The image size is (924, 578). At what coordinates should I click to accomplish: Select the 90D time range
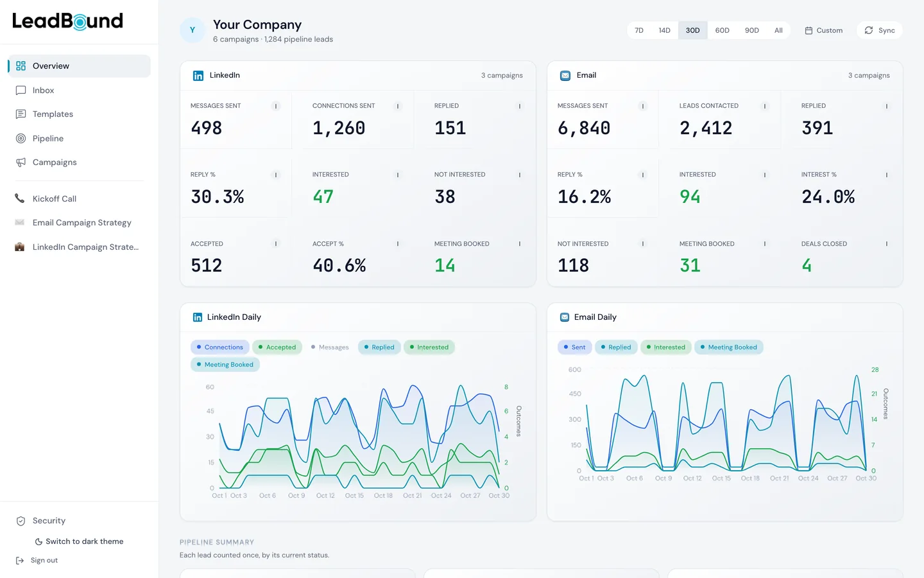[x=752, y=30]
